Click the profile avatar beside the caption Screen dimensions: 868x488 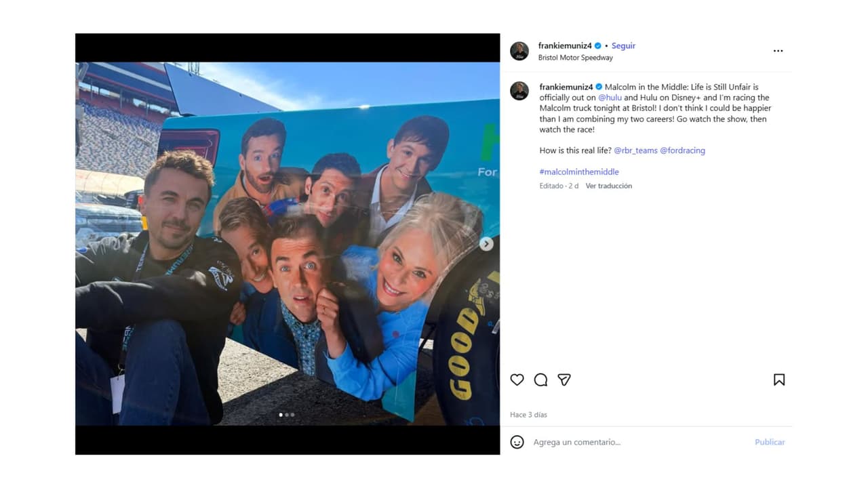519,91
